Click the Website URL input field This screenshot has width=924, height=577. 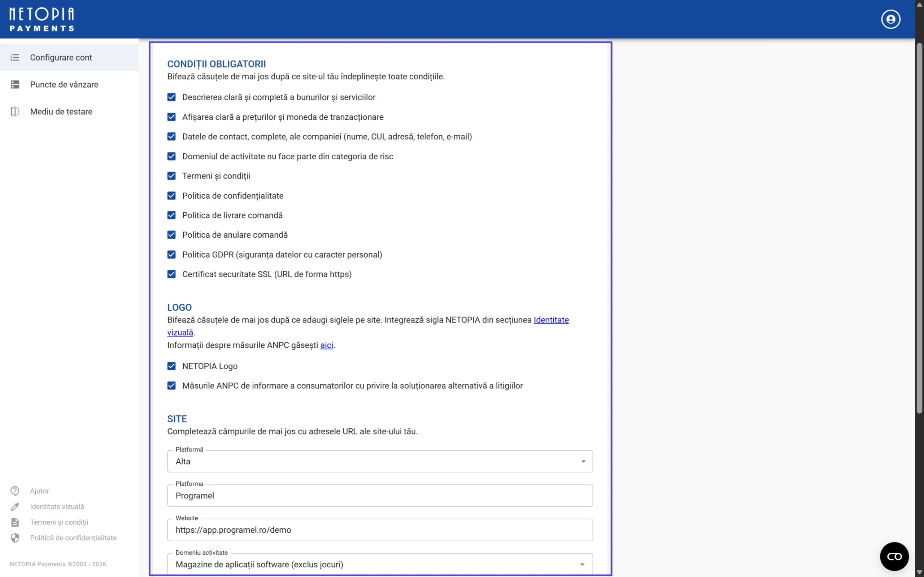click(380, 530)
